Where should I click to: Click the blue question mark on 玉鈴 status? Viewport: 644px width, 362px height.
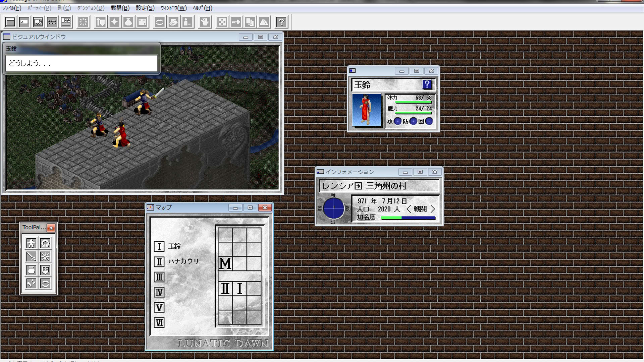427,84
